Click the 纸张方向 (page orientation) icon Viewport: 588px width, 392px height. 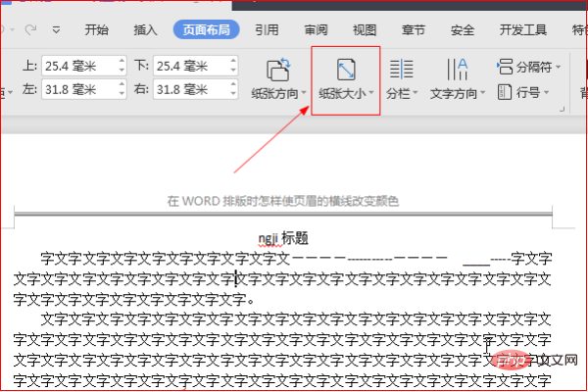[x=279, y=70]
